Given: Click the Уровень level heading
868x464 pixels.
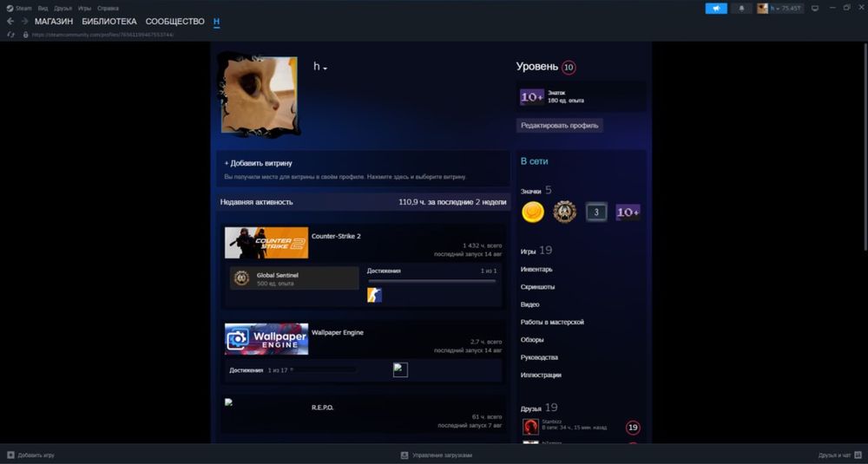Looking at the screenshot, I should tap(537, 67).
